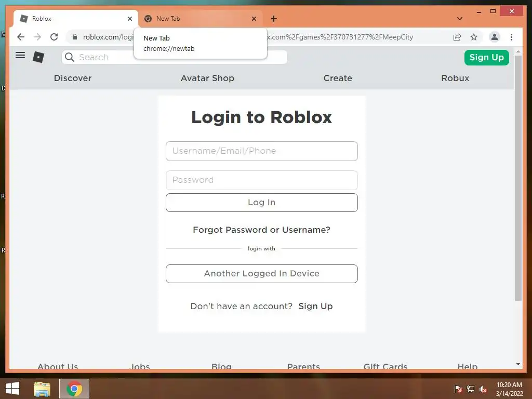Screen dimensions: 532x399
Task: Minimize the Chrome window
Action: (478, 11)
